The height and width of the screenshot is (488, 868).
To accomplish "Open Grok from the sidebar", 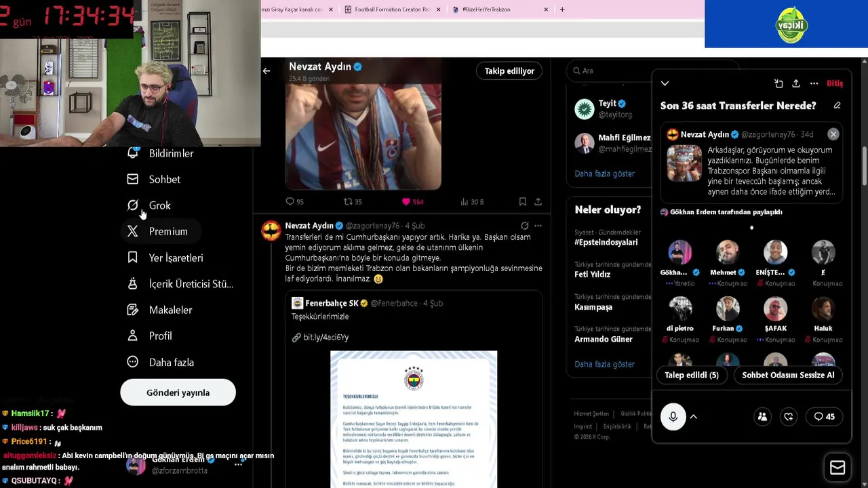I will (149, 205).
